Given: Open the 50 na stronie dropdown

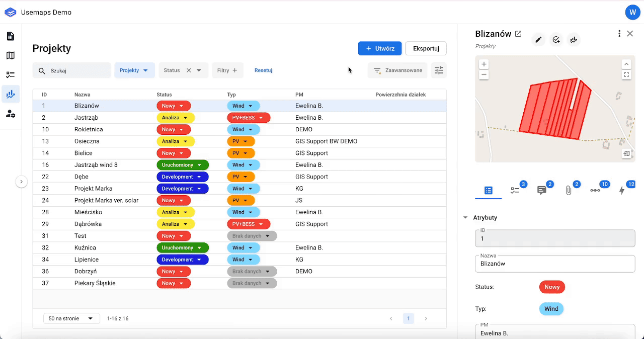Looking at the screenshot, I should click(x=71, y=318).
